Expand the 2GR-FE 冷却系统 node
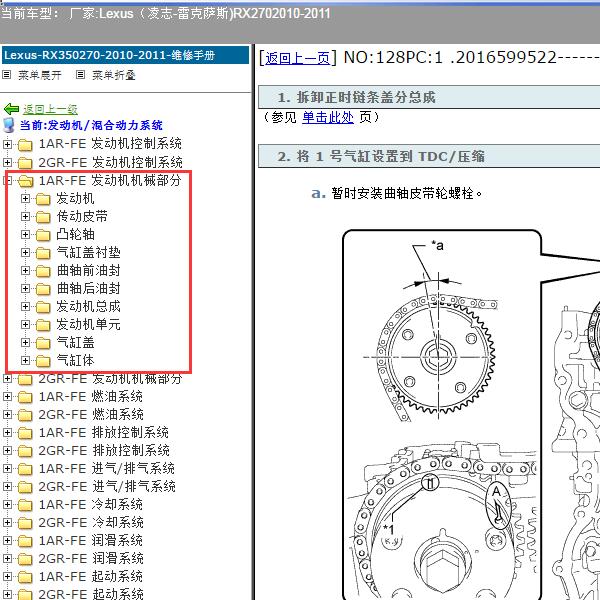The height and width of the screenshot is (600, 600). pyautogui.click(x=7, y=522)
